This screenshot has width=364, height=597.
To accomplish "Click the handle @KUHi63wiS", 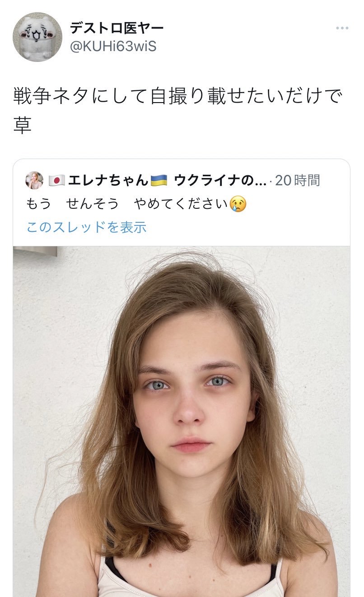I will [113, 46].
